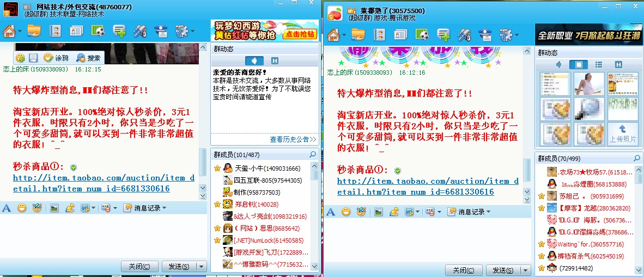Select H tab in left 群动态

coord(275,61)
